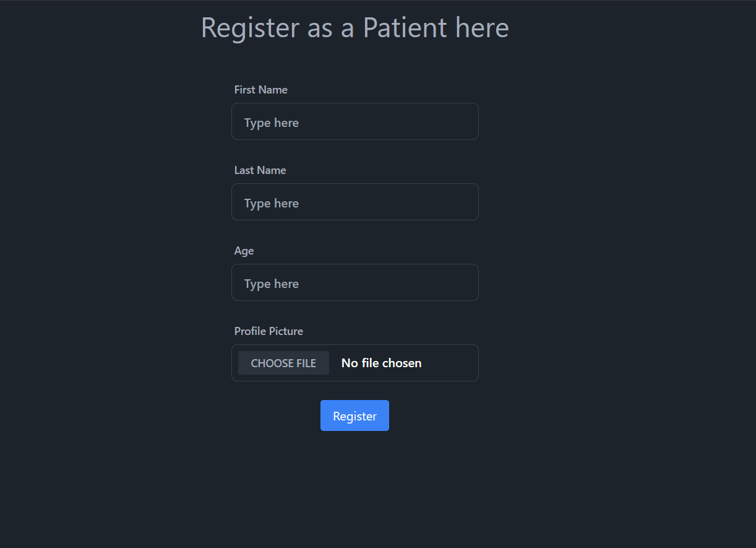Click the word "Register" in the page heading

click(250, 28)
